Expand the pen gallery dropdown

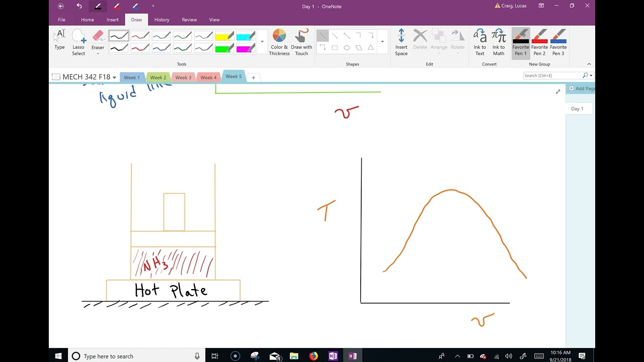(262, 42)
